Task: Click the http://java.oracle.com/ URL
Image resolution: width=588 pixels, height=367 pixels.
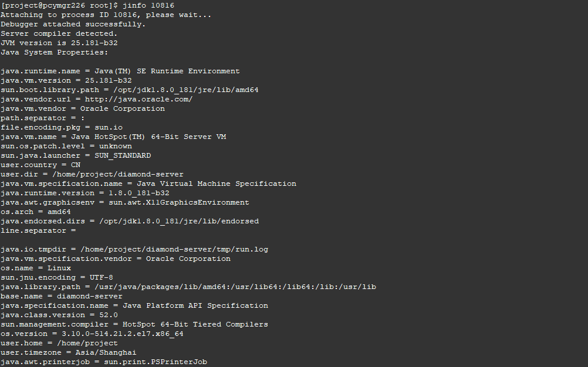Action: 138,99
